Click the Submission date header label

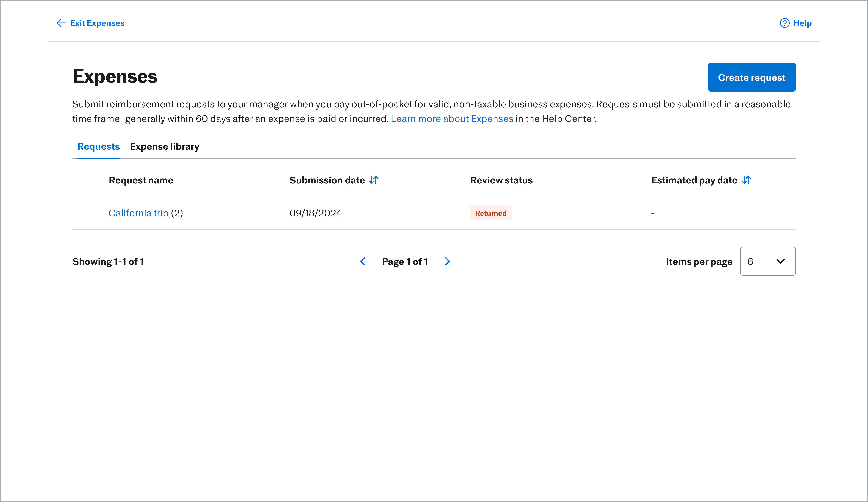[327, 180]
